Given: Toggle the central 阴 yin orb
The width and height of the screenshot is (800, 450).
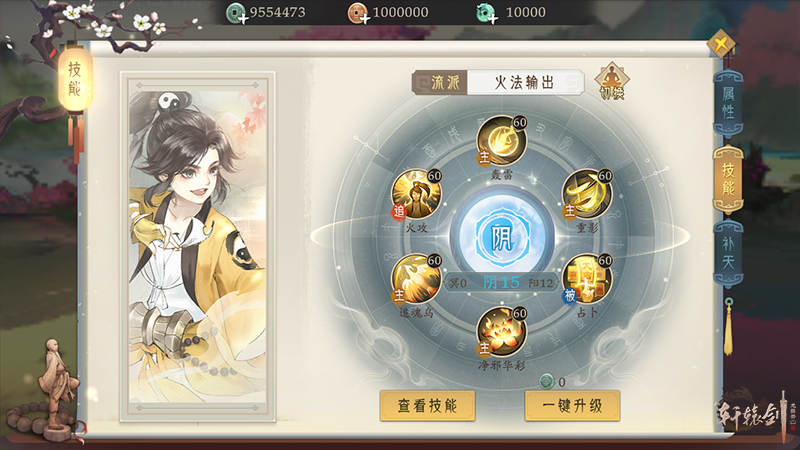Looking at the screenshot, I should click(x=502, y=237).
